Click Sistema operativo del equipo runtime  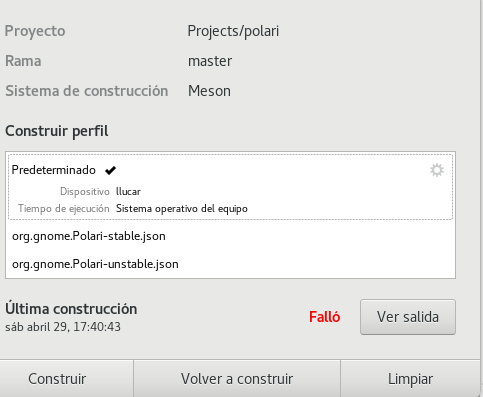182,209
